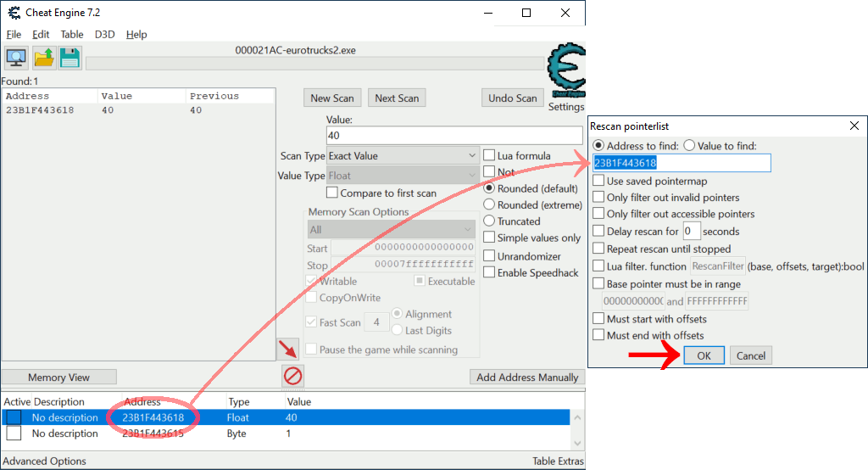Open Table Extras
The width and height of the screenshot is (868, 470).
[558, 462]
